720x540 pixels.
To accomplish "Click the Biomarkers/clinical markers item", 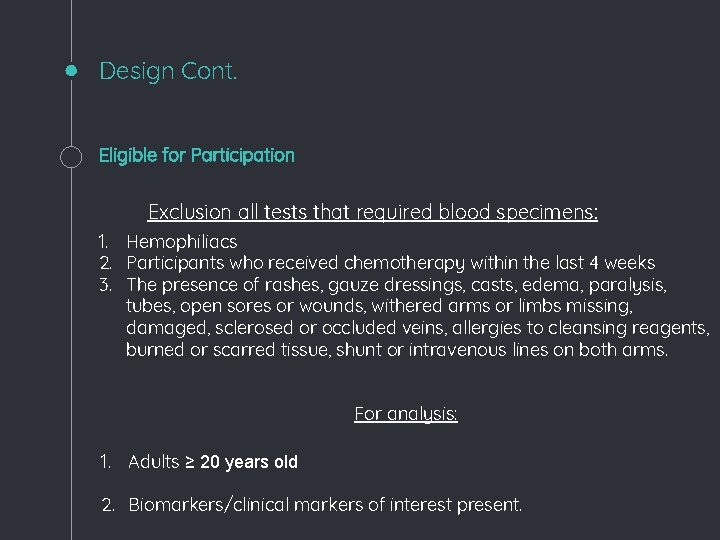I will (x=325, y=505).
